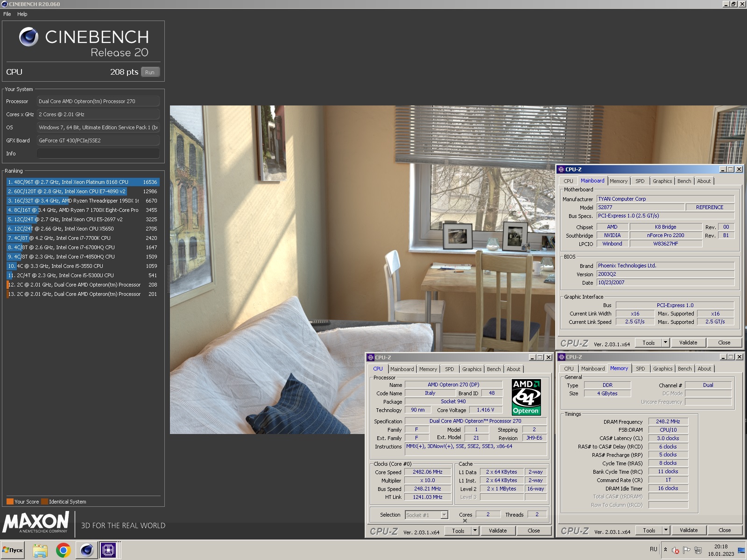The image size is (747, 560).
Task: Click the muted volume tray icon
Action: (x=675, y=550)
